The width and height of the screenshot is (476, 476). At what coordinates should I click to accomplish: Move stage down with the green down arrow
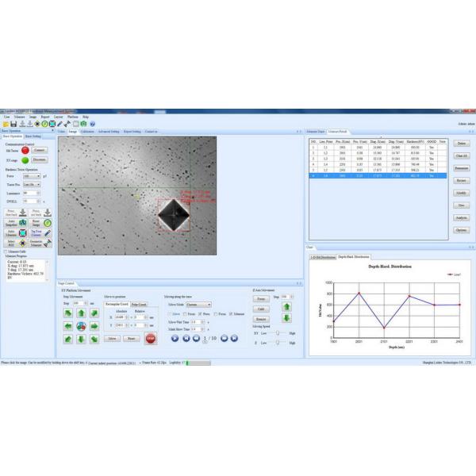click(x=81, y=339)
